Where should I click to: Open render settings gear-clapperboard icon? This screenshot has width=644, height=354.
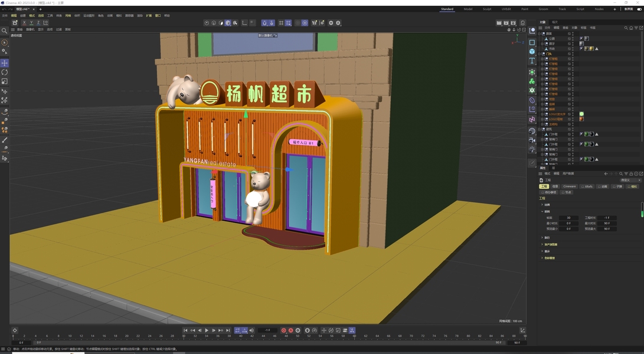[x=514, y=23]
